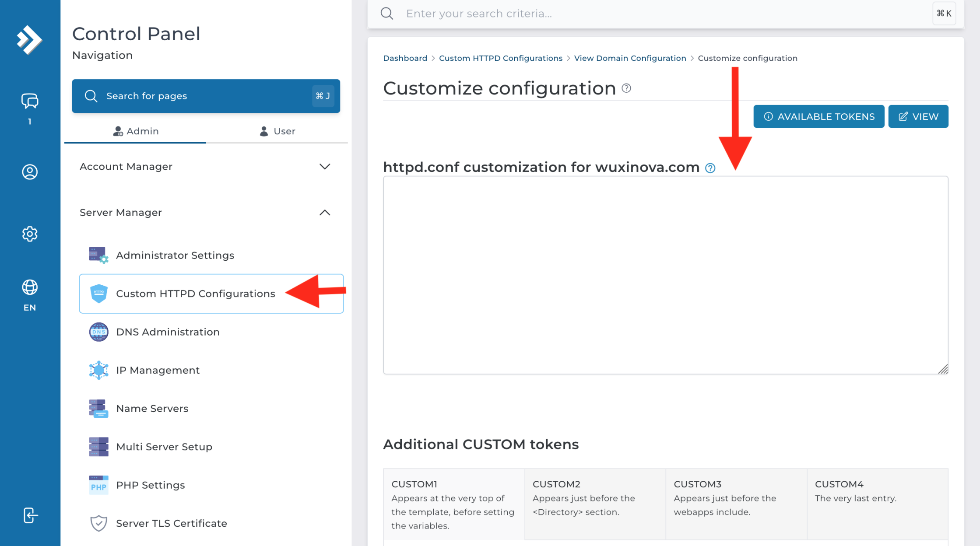Open the settings gear icon
Viewport: 980px width, 546px height.
coord(30,234)
